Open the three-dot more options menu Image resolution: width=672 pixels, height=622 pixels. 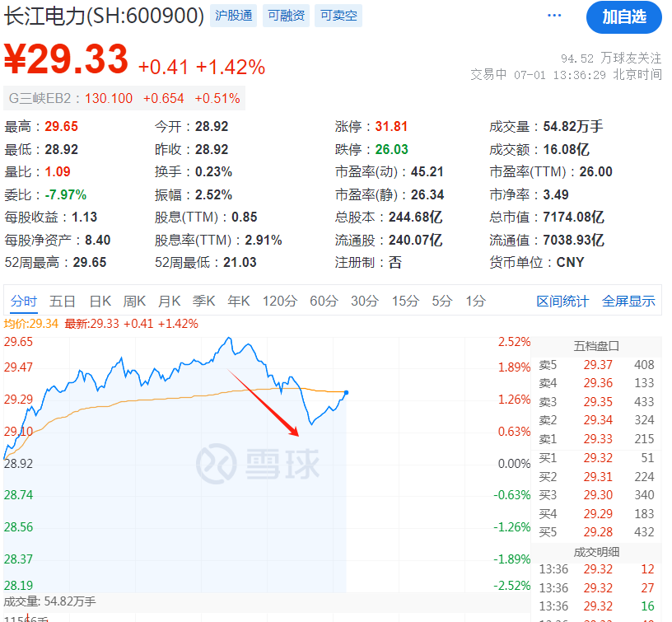click(x=554, y=16)
